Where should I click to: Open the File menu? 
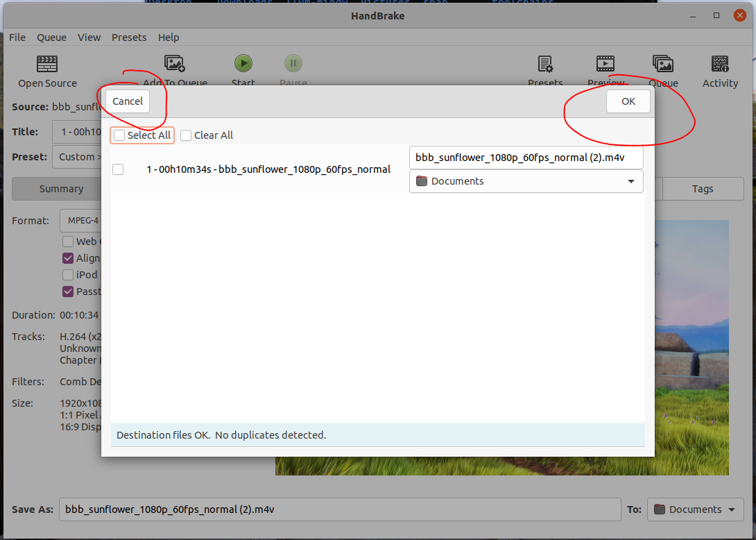(x=17, y=37)
